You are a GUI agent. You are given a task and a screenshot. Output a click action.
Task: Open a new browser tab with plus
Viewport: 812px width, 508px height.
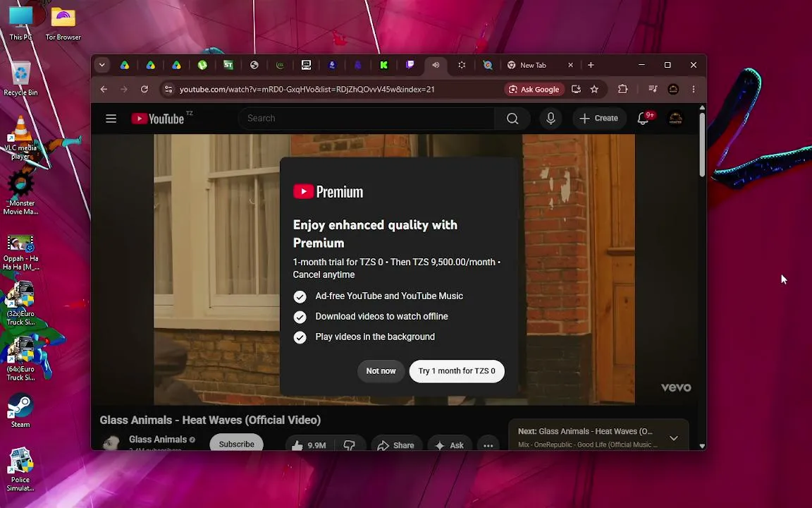(591, 65)
